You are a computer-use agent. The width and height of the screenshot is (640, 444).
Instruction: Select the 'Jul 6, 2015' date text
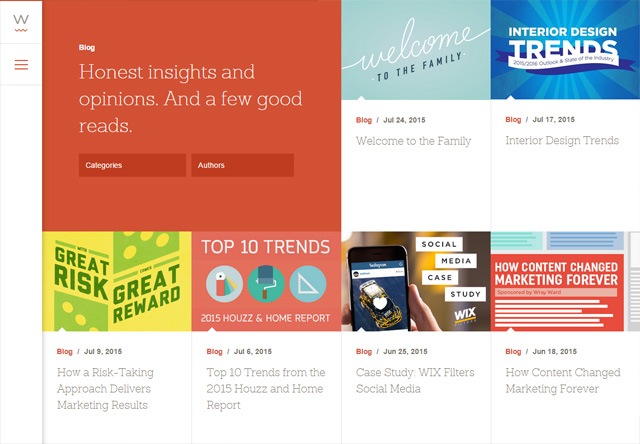coord(253,351)
